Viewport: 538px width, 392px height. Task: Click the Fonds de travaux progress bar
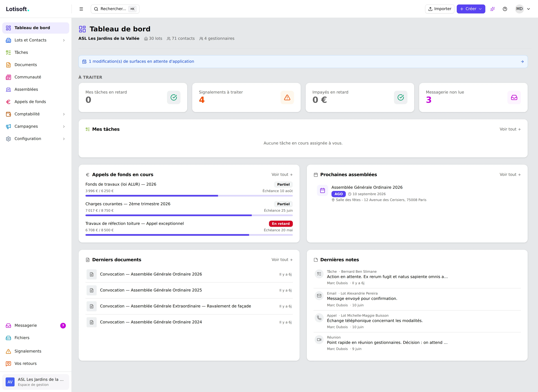[x=189, y=196]
